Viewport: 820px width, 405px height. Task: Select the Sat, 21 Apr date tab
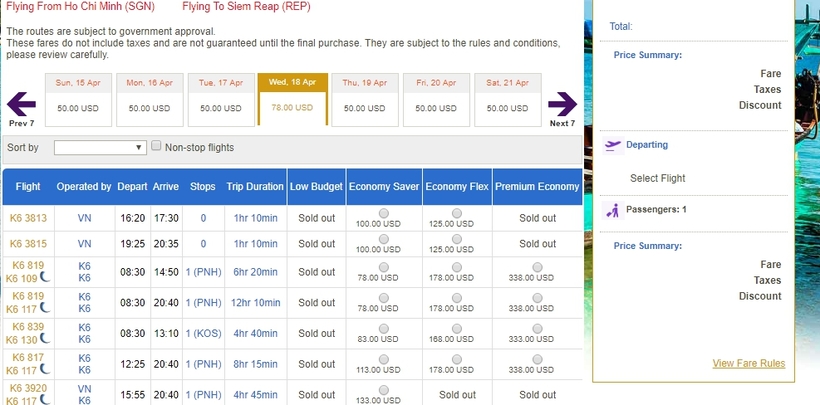[x=507, y=100]
